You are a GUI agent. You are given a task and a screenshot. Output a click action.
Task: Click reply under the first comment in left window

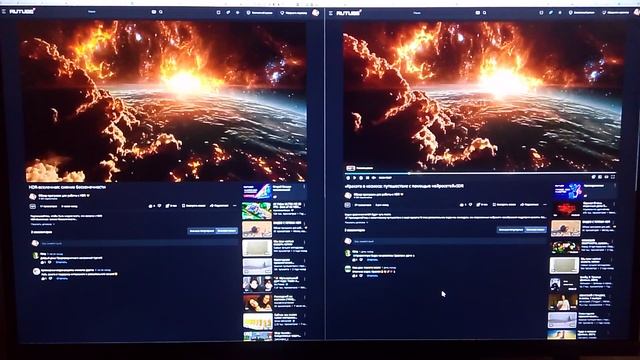61,262
